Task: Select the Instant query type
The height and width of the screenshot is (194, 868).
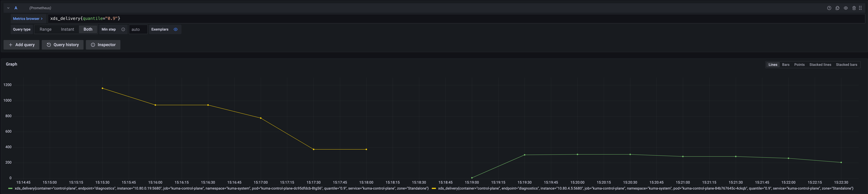Action: [67, 29]
